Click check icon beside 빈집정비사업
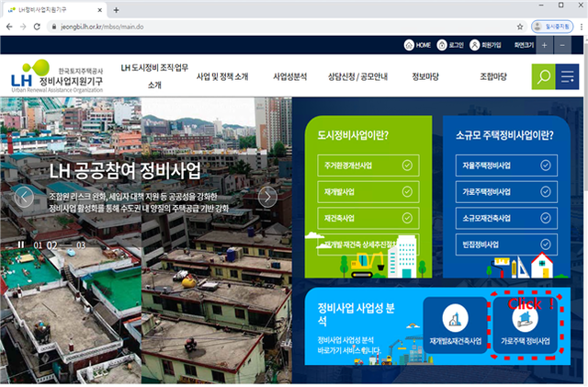The width and height of the screenshot is (588, 387). coord(546,245)
